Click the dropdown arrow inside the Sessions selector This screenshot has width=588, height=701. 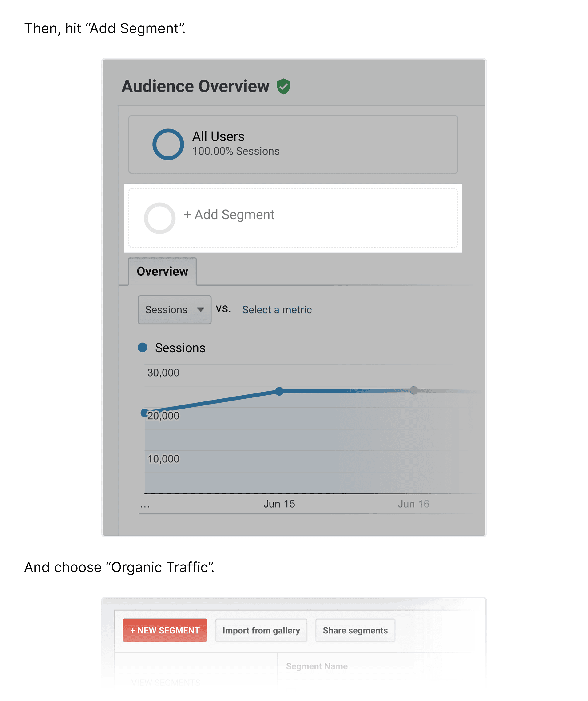(x=201, y=310)
